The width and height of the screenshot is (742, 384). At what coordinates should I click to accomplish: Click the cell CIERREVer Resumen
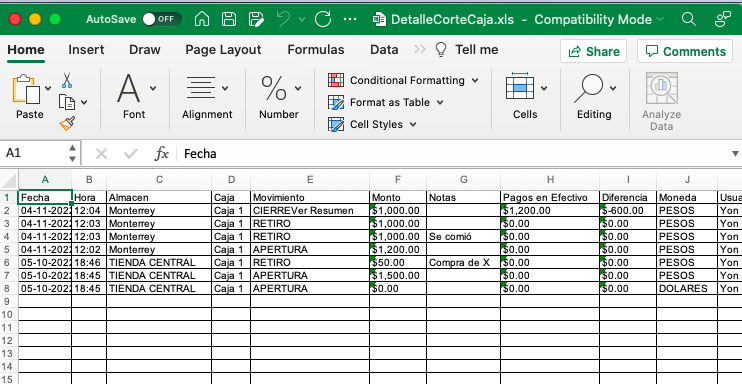(310, 211)
